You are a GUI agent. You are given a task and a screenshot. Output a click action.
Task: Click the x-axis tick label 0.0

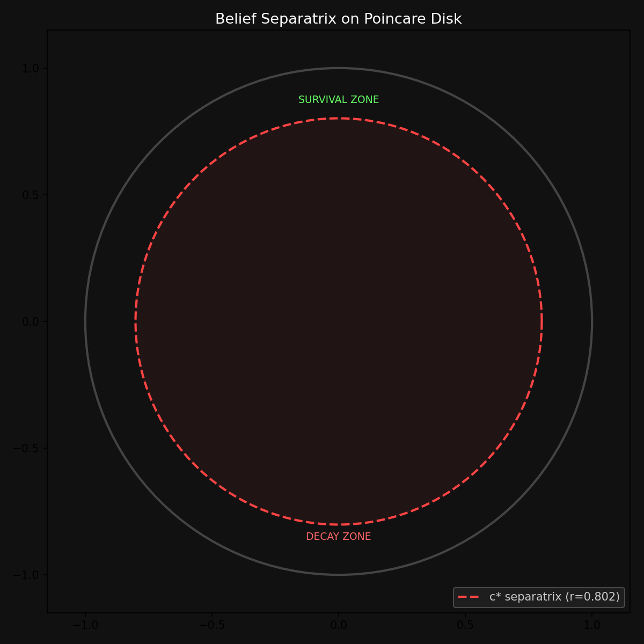click(x=339, y=625)
